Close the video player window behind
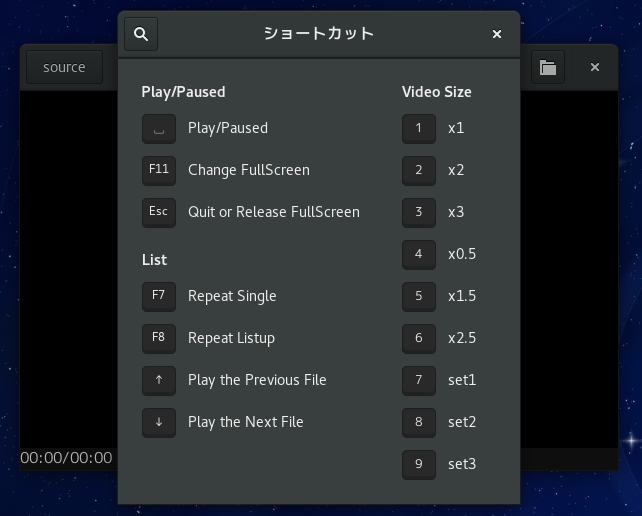 click(595, 67)
